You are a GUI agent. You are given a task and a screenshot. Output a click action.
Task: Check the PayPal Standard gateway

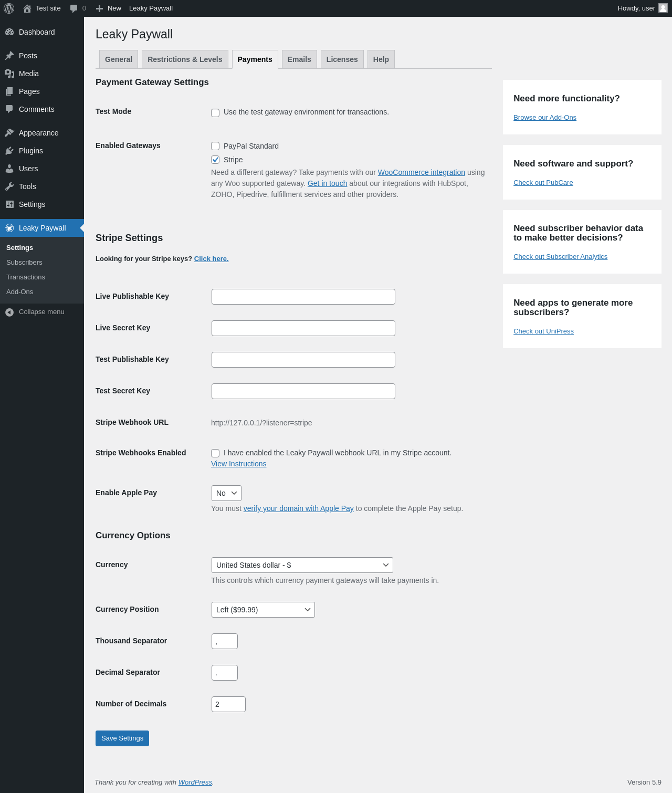coord(215,146)
